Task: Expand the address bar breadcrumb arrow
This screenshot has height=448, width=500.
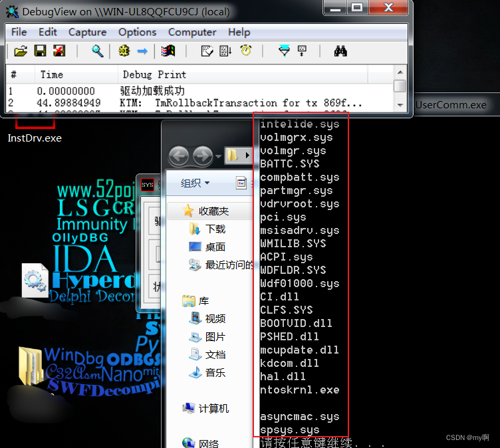Action: click(247, 156)
